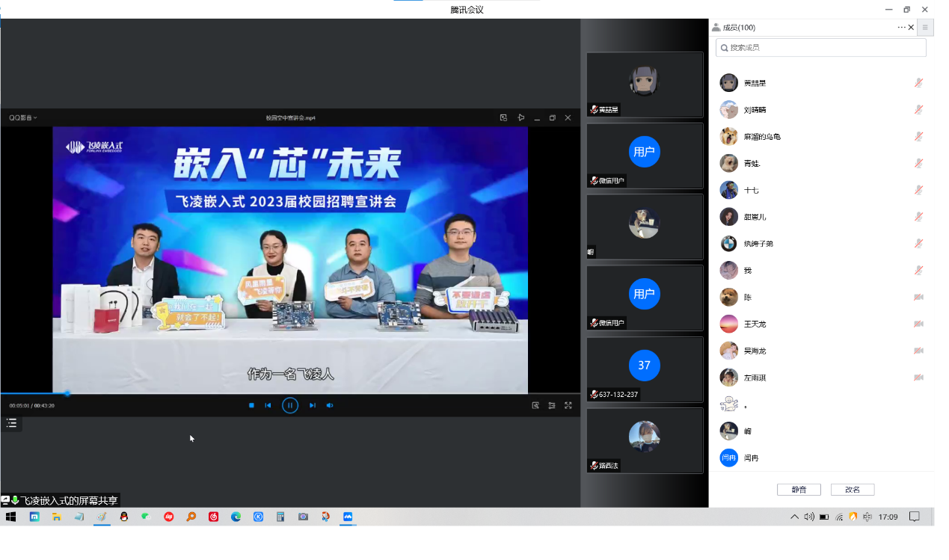Click the 637-132-237 participant tile
949x560 pixels.
(x=645, y=369)
